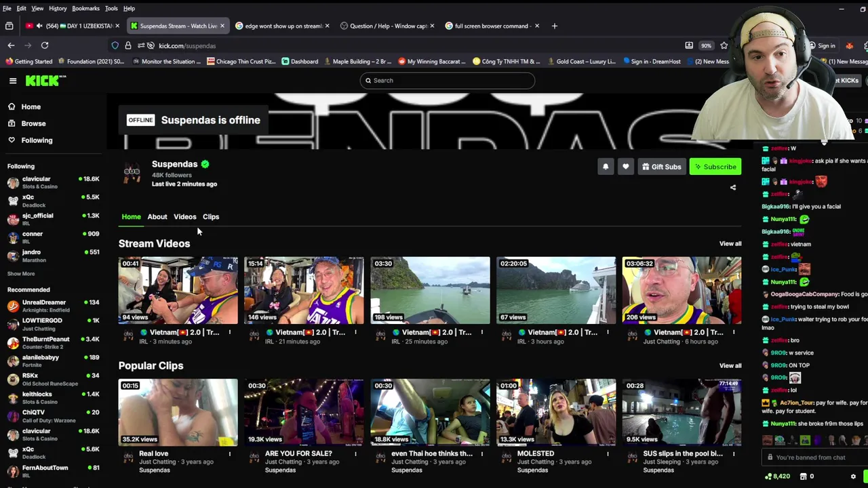Viewport: 868px width, 488px height.
Task: Open Getting Started bookmark
Action: (28, 62)
